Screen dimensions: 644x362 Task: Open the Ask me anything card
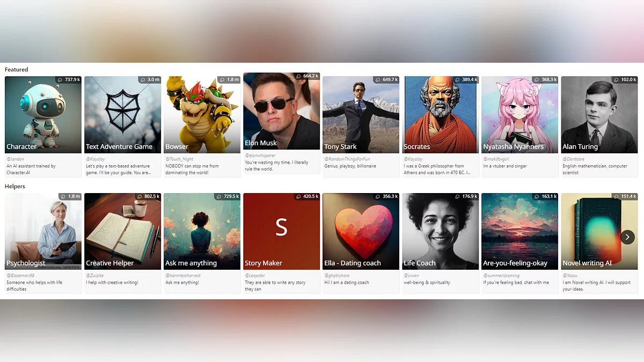coord(202,243)
